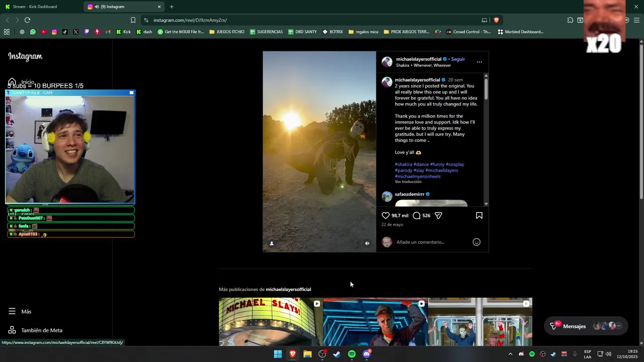
Task: Mute the reel audio with the speaker icon
Action: click(367, 243)
